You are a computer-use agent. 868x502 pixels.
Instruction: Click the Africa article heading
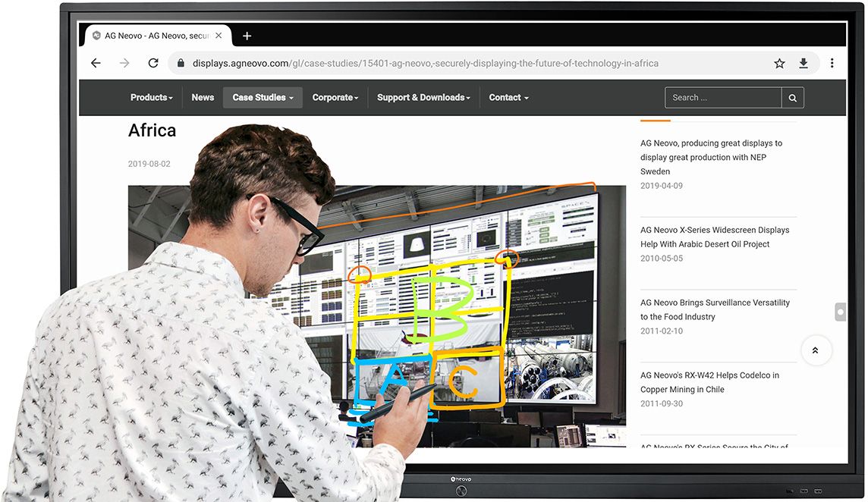pos(153,130)
